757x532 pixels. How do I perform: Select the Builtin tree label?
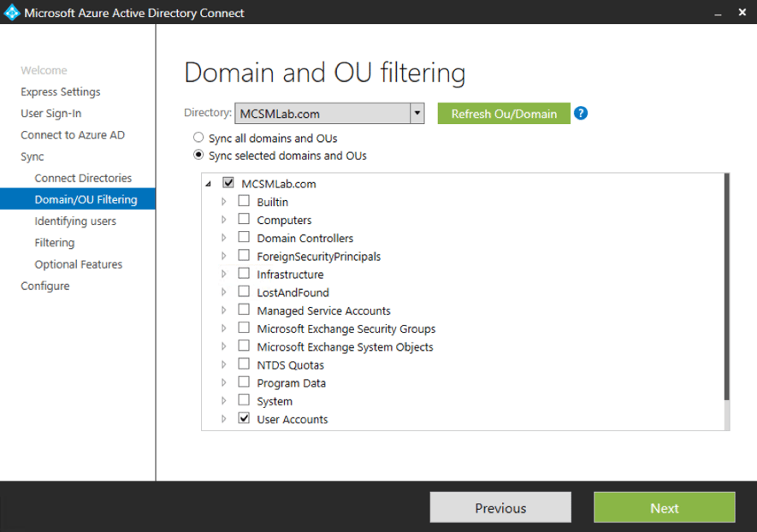click(x=272, y=202)
